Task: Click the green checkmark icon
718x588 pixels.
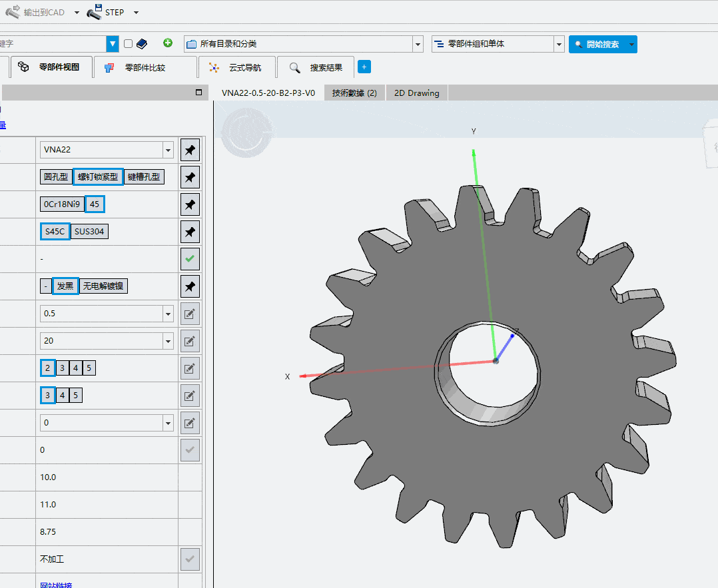Action: point(190,259)
